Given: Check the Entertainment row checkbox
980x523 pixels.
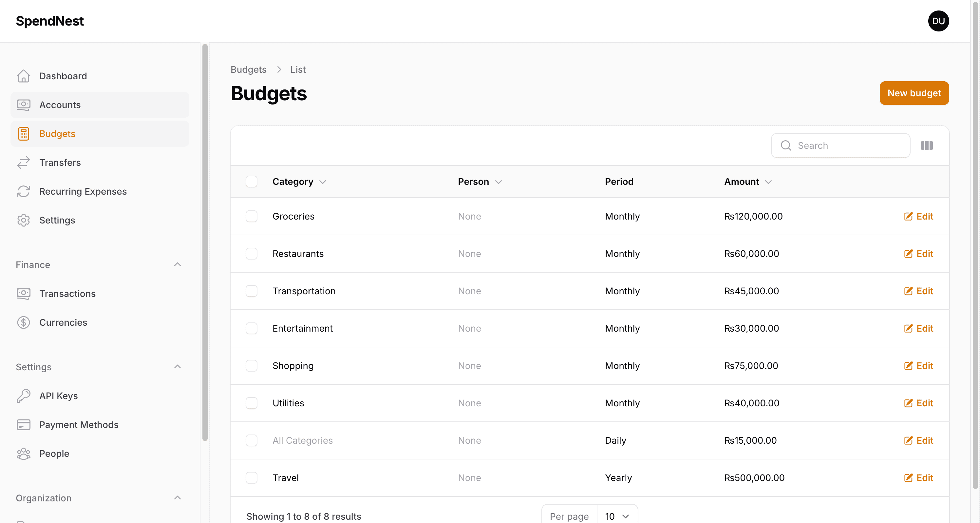Looking at the screenshot, I should [252, 328].
